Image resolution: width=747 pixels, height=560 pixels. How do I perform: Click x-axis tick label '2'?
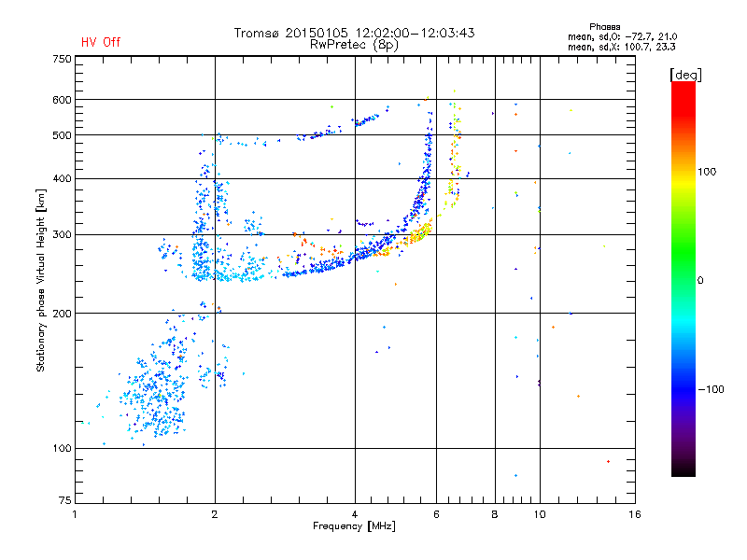click(x=215, y=514)
